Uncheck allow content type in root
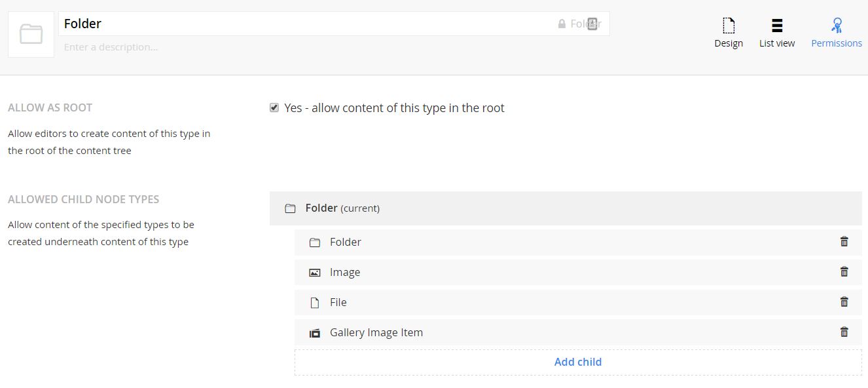The height and width of the screenshot is (388, 868). pos(274,107)
